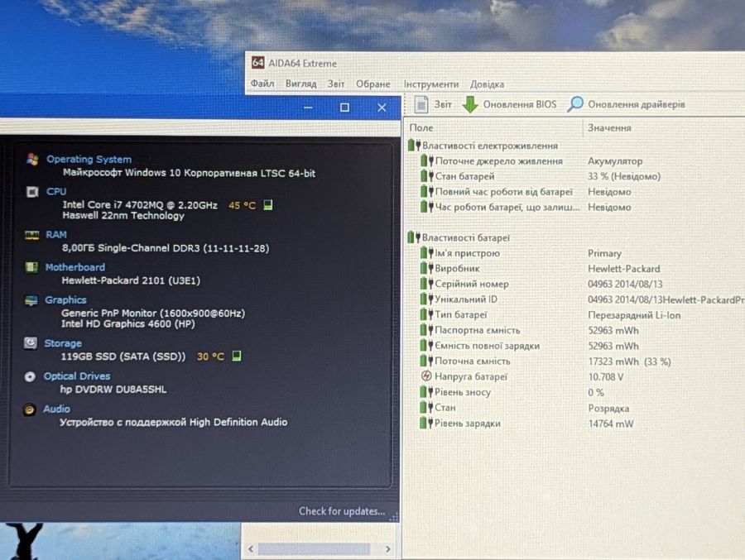Click the value 17323 mWh (33 %)
Viewport: 745px width, 560px height.
630,361
